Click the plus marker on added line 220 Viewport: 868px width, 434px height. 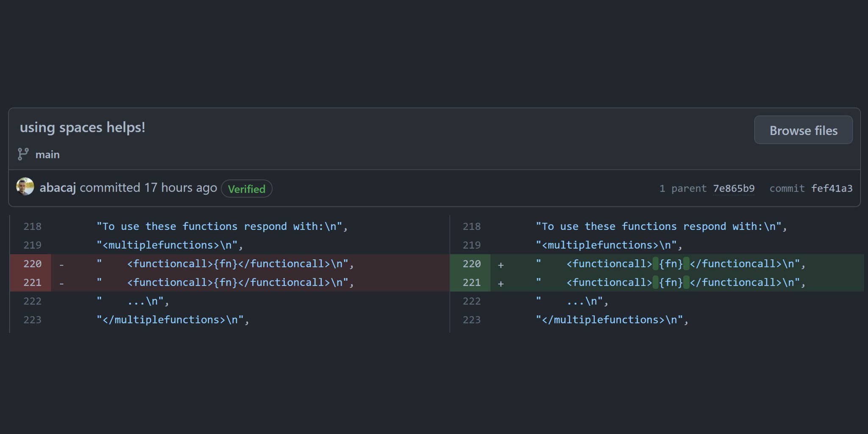point(501,265)
